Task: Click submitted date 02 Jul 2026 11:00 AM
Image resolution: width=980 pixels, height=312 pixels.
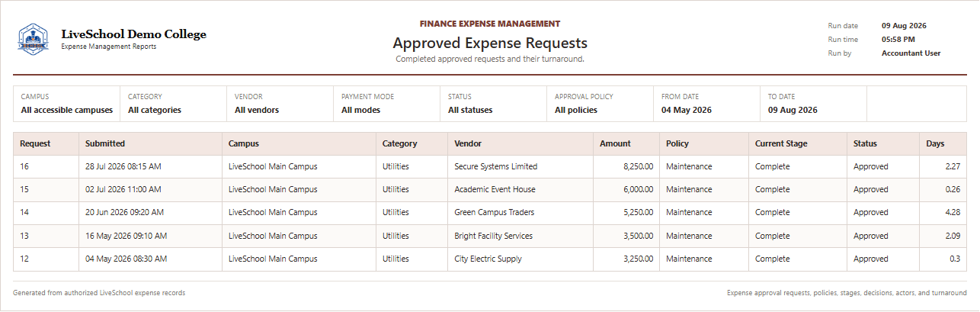Action: click(x=123, y=189)
